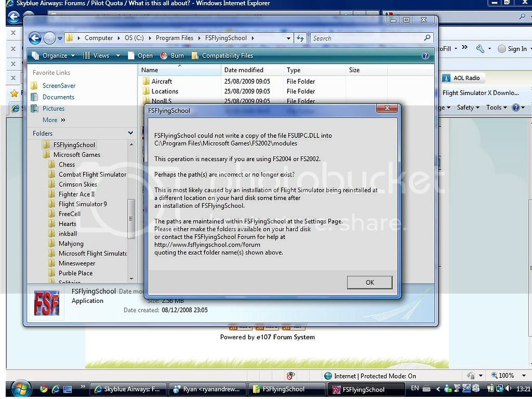The image size is (532, 399).
Task: Switch to Skyblue Airways taskbar button
Action: coord(129,389)
